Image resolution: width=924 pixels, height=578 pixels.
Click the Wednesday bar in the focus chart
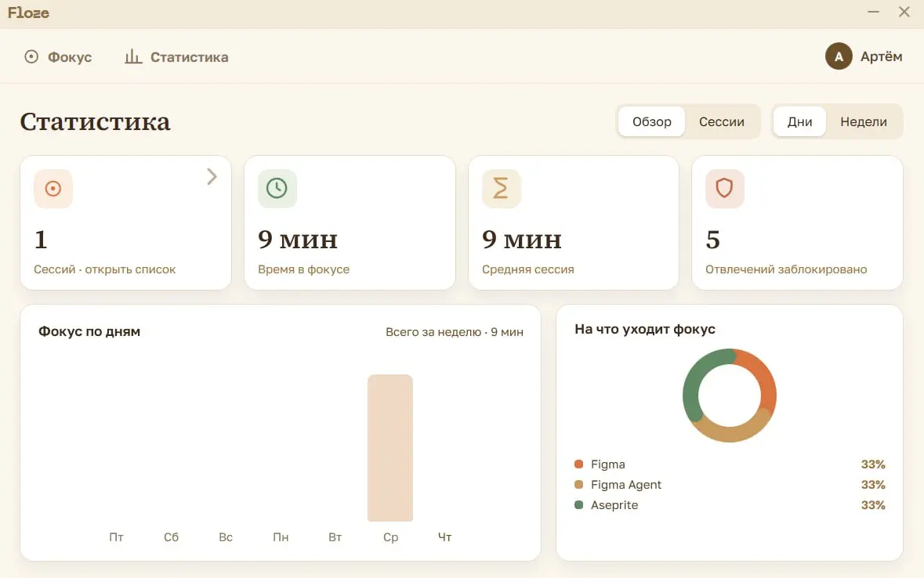[x=390, y=448]
